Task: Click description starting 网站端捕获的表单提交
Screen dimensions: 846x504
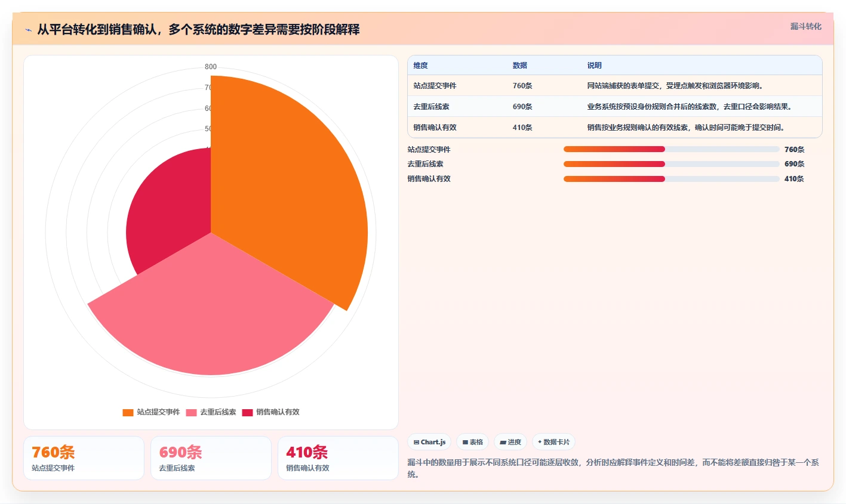Action: pyautogui.click(x=675, y=86)
